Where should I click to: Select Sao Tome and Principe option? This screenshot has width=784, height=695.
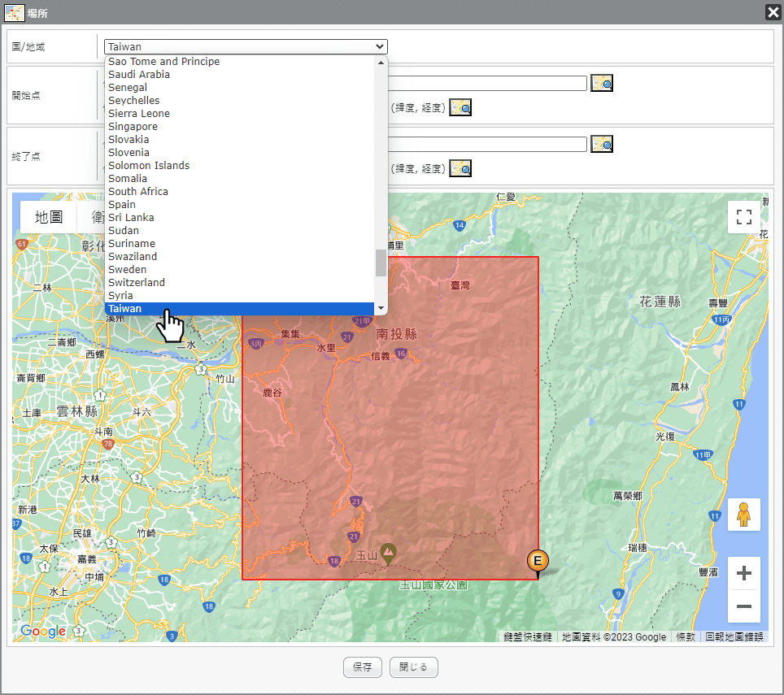coord(239,62)
